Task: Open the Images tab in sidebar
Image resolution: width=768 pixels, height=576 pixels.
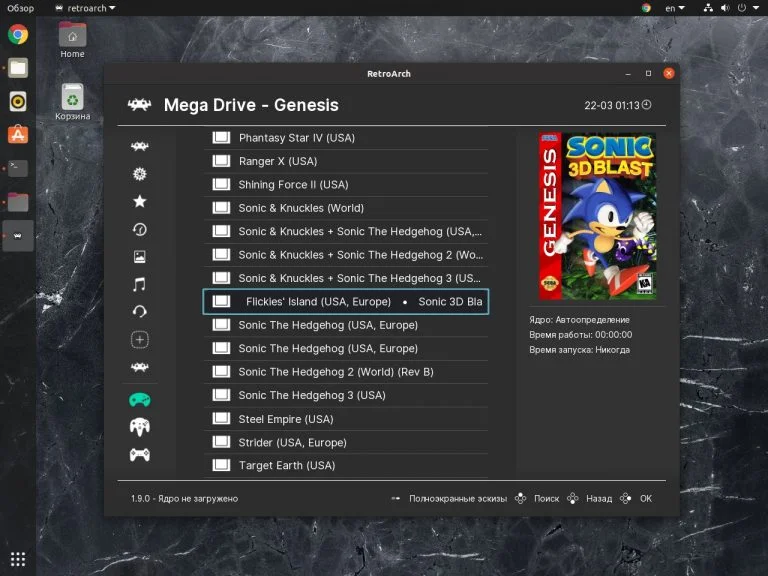Action: click(x=140, y=257)
